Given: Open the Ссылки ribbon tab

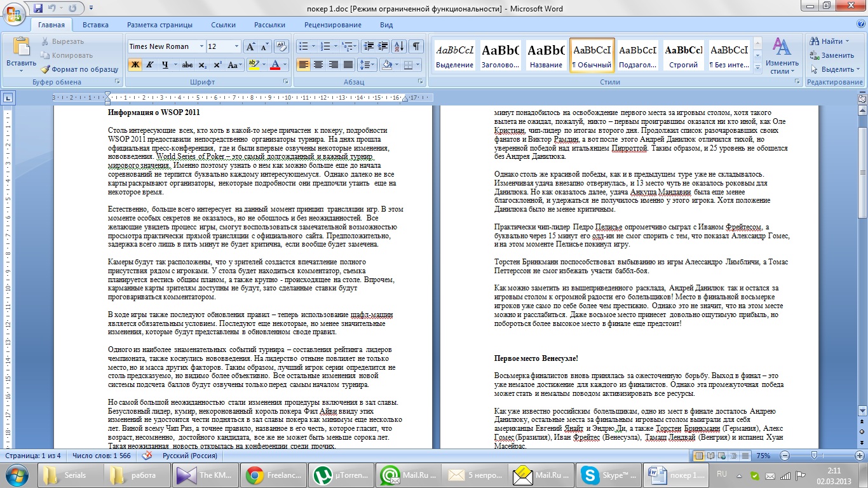Looking at the screenshot, I should 223,25.
